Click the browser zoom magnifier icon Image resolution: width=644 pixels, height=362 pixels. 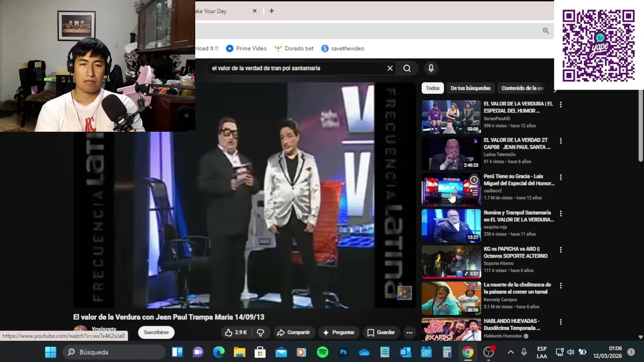pos(546,31)
